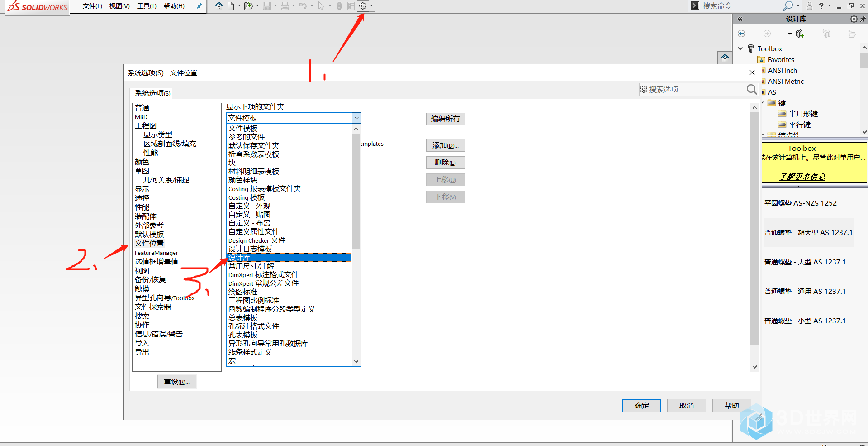Click the 帮助 button in dialog
Viewport: 868px width, 446px height.
(731, 406)
